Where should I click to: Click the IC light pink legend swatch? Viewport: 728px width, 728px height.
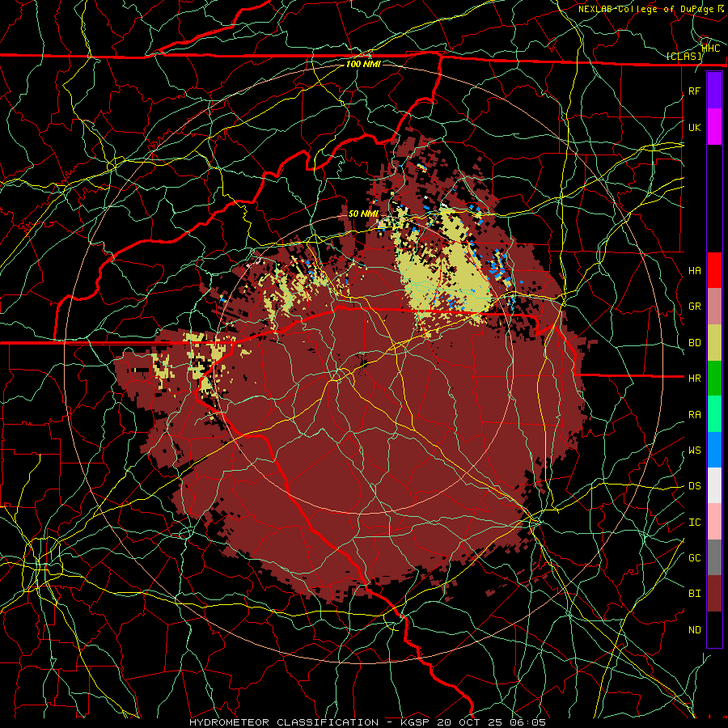pyautogui.click(x=714, y=522)
